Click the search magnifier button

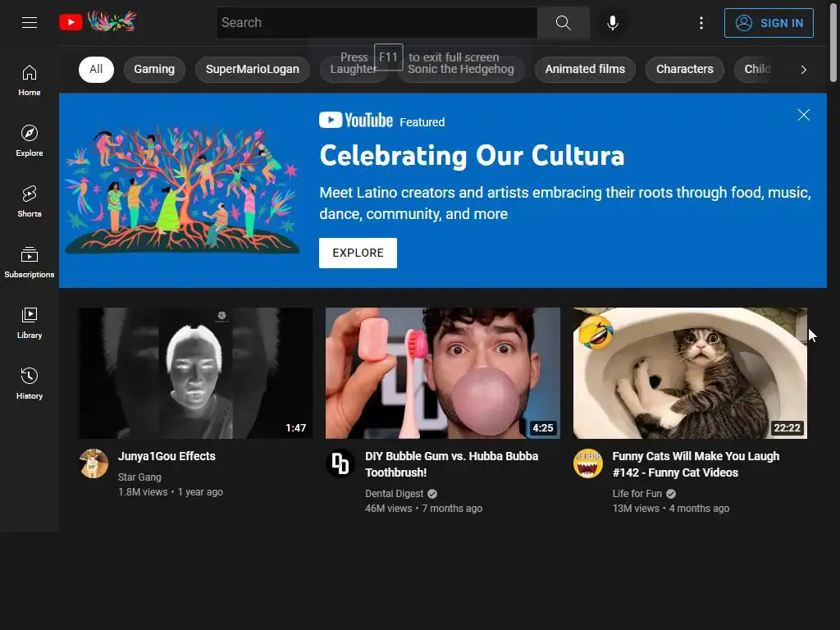[x=563, y=22]
